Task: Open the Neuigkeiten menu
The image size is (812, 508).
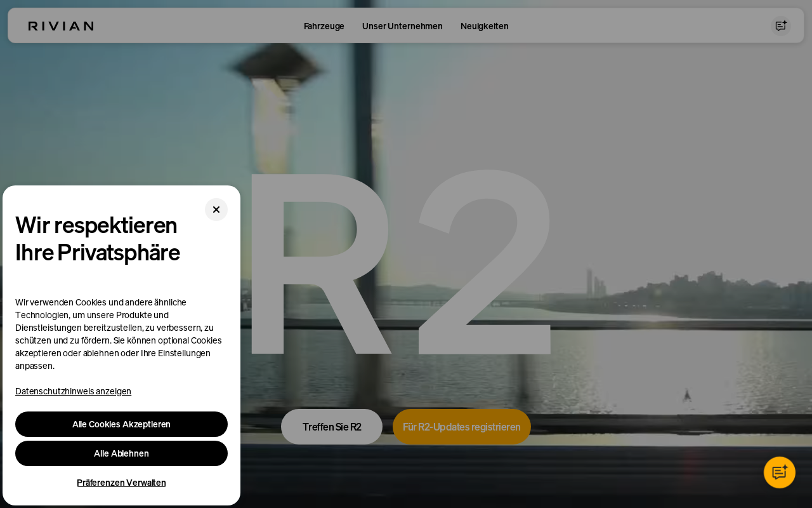Action: (485, 26)
